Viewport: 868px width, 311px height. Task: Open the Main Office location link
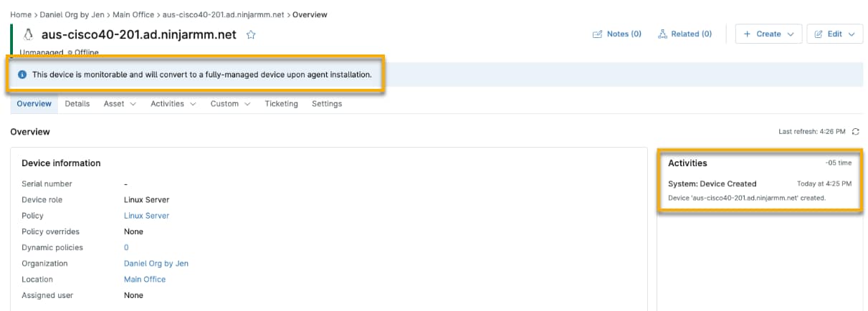[144, 279]
